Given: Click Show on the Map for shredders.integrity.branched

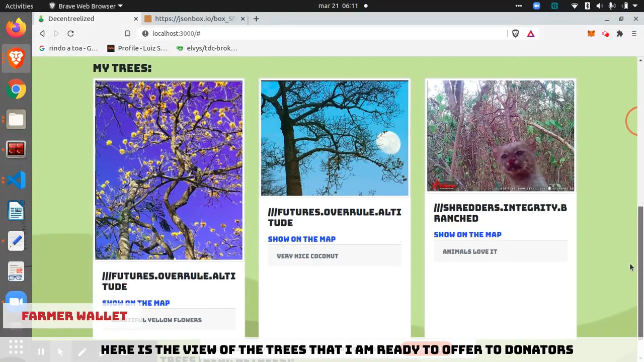Looking at the screenshot, I should (x=467, y=235).
